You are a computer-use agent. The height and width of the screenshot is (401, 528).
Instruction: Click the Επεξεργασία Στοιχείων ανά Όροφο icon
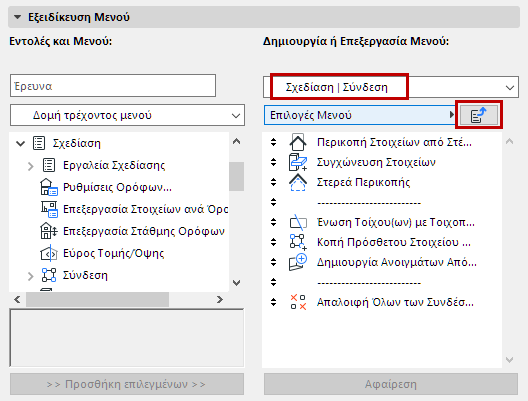point(49,209)
